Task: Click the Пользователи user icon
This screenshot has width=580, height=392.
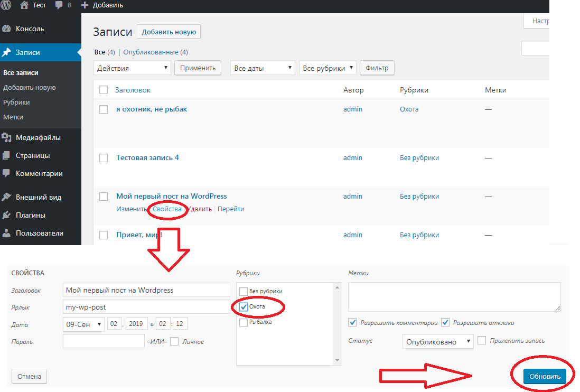Action: [x=7, y=233]
